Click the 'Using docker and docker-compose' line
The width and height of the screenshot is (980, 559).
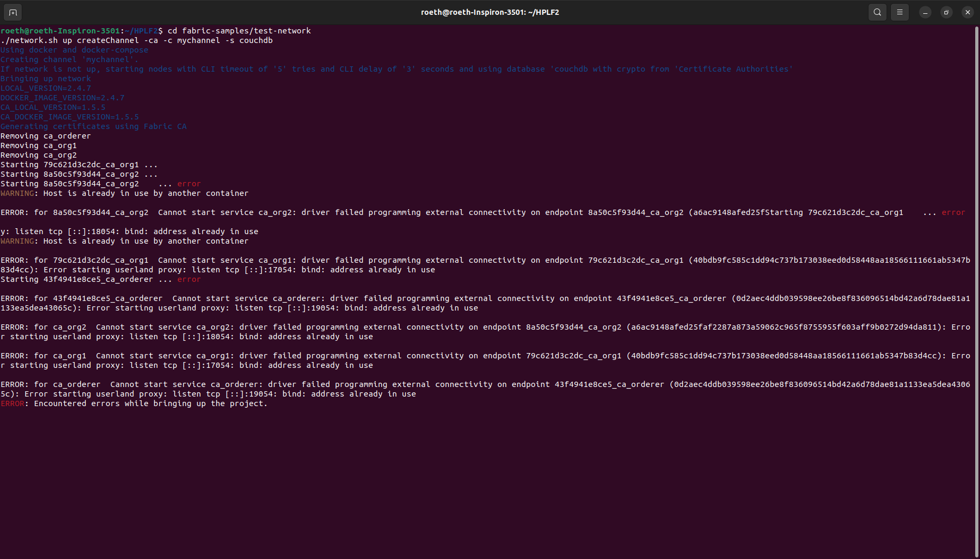pyautogui.click(x=74, y=50)
